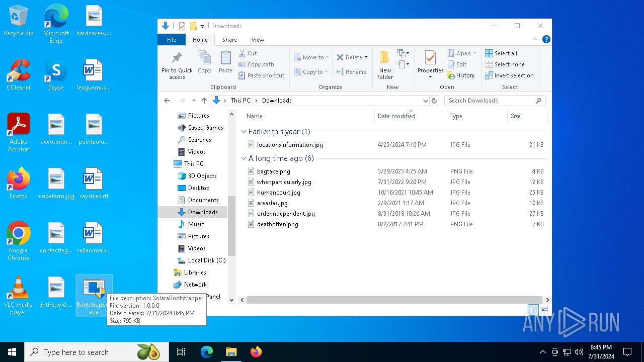The width and height of the screenshot is (644, 362).
Task: Sort by the Size column header
Action: point(516,116)
